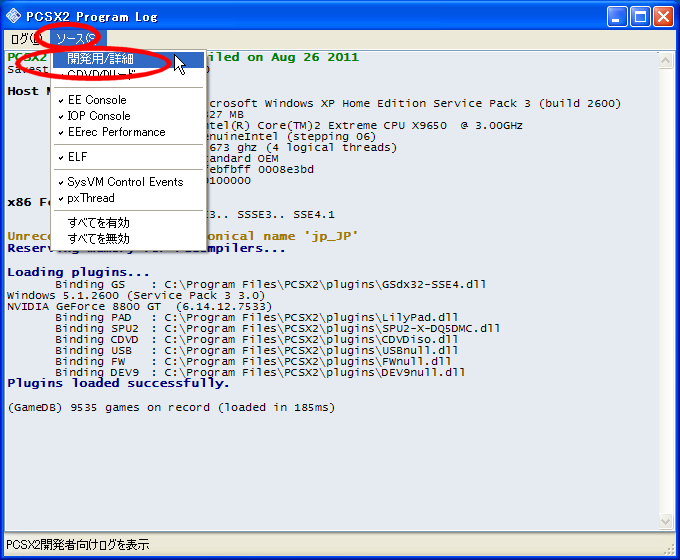Click the scrollbar up arrow
The image size is (680, 560).
click(665, 61)
